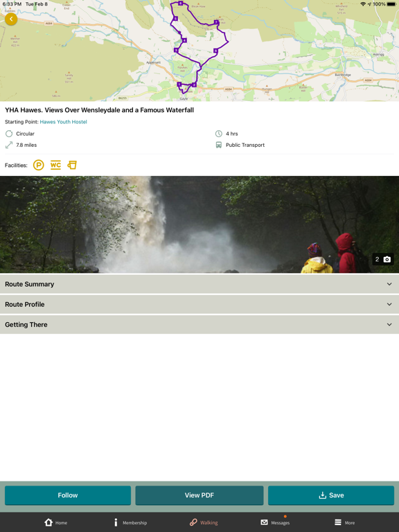This screenshot has height=532, width=399.
Task: Tap the distance arrows icon beside 7.8 miles
Action: tap(9, 145)
